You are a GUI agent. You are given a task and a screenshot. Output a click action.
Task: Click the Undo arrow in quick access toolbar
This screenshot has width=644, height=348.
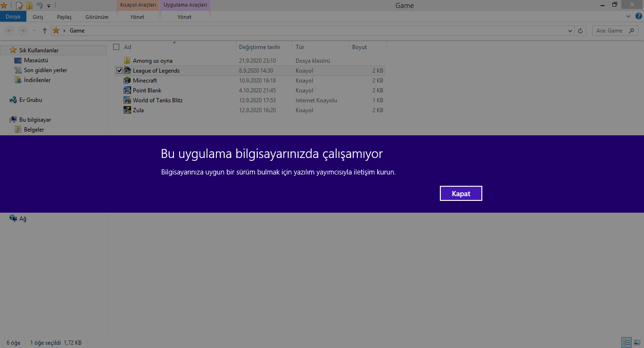coord(40,6)
